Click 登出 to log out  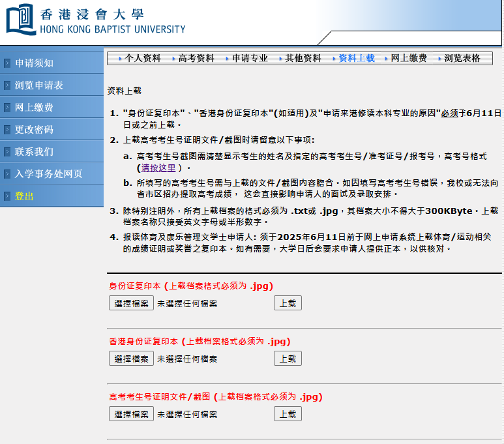24,196
